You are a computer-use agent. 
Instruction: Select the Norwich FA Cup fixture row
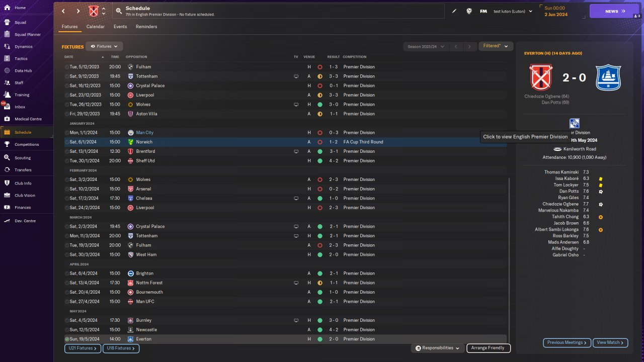[285, 142]
